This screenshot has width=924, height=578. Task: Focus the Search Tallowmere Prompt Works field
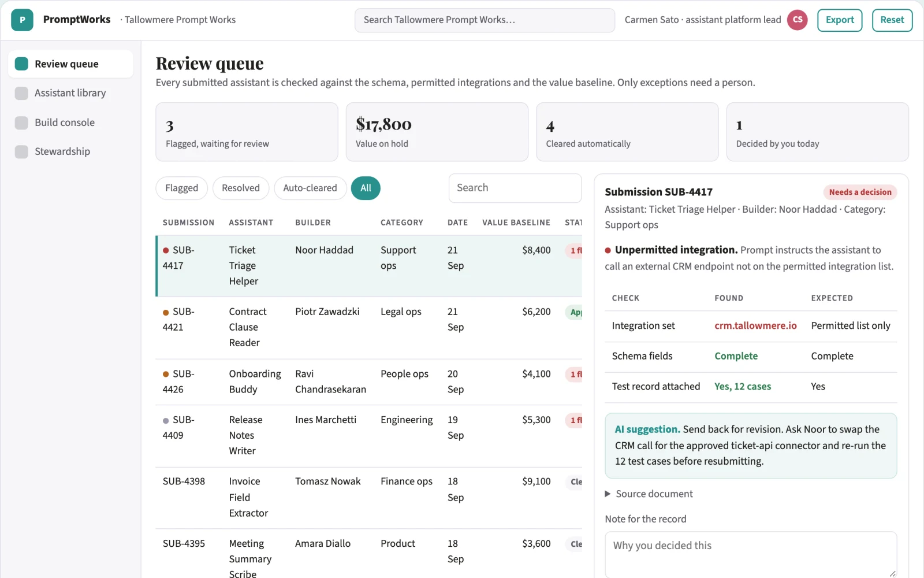click(x=485, y=20)
